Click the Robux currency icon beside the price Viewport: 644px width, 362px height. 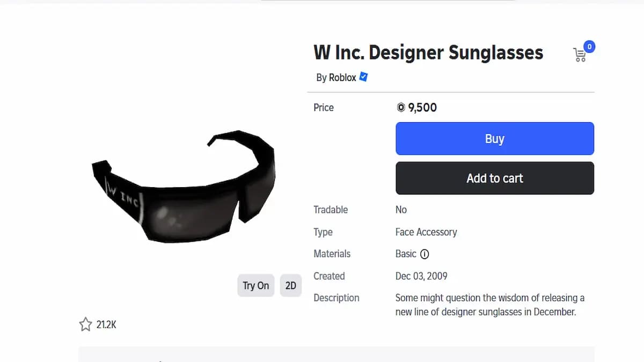(x=400, y=107)
